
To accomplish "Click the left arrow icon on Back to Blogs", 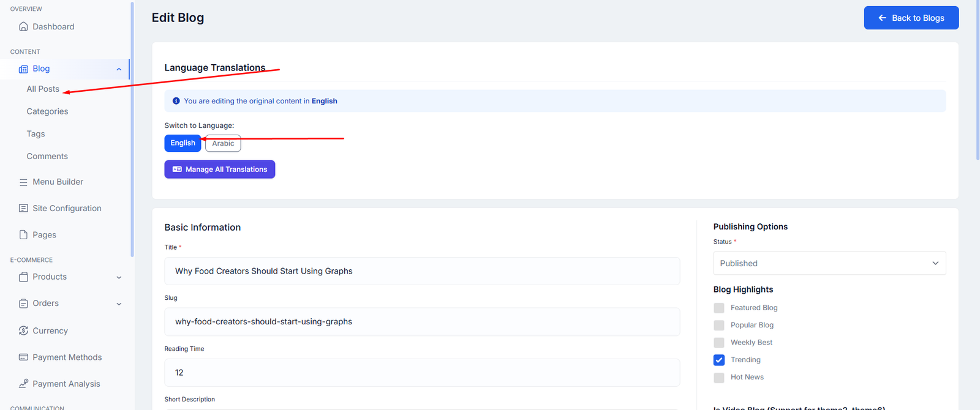I will pos(882,18).
